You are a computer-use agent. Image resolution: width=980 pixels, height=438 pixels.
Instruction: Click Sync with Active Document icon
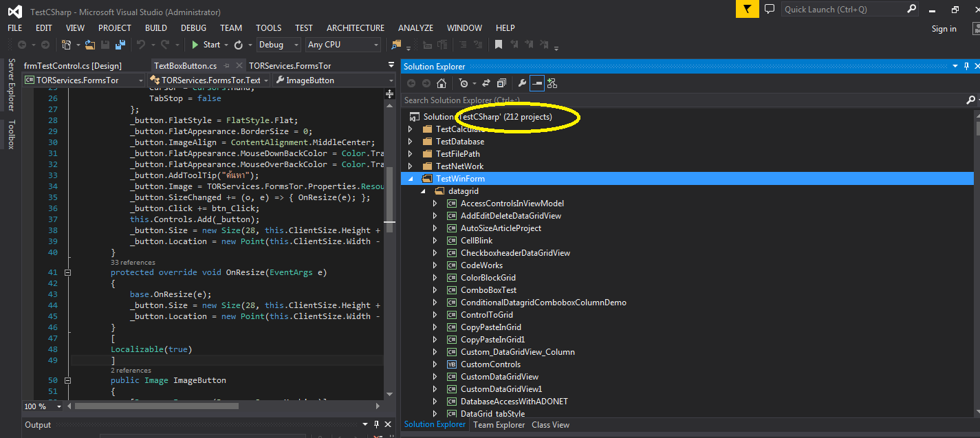[x=486, y=83]
